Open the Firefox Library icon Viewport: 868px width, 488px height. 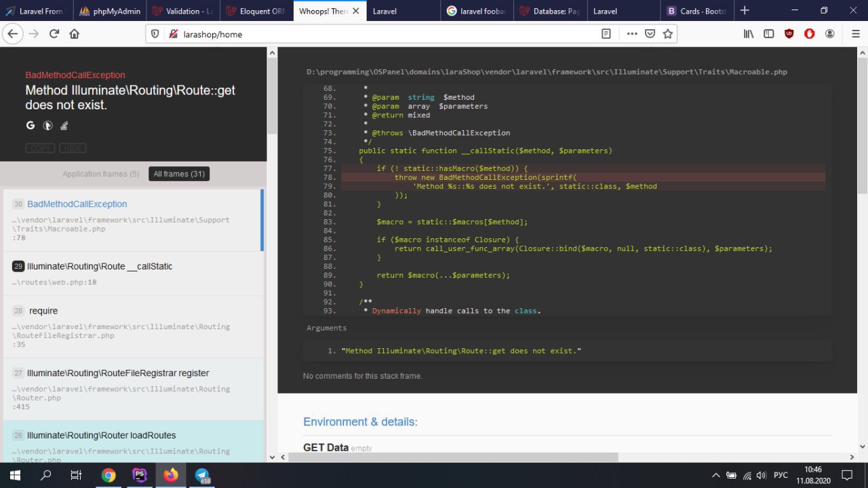pyautogui.click(x=749, y=34)
